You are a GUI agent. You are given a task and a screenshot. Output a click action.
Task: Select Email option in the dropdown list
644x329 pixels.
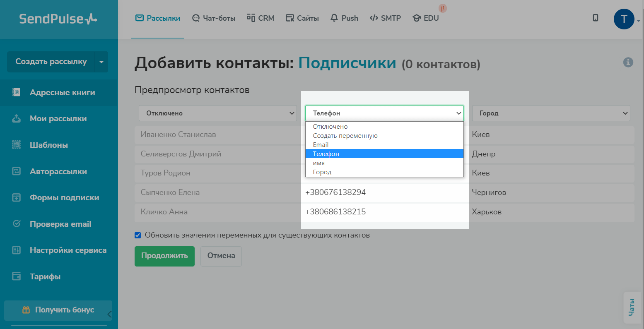click(321, 144)
